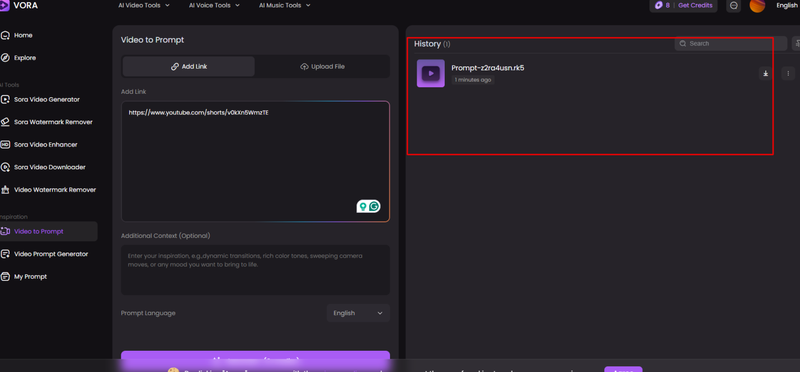Click the green lightbulb extension icon

[363, 207]
